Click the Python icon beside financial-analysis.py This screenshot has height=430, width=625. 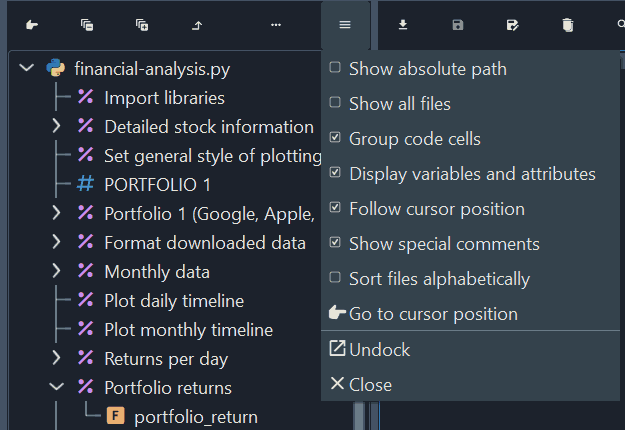click(x=56, y=68)
